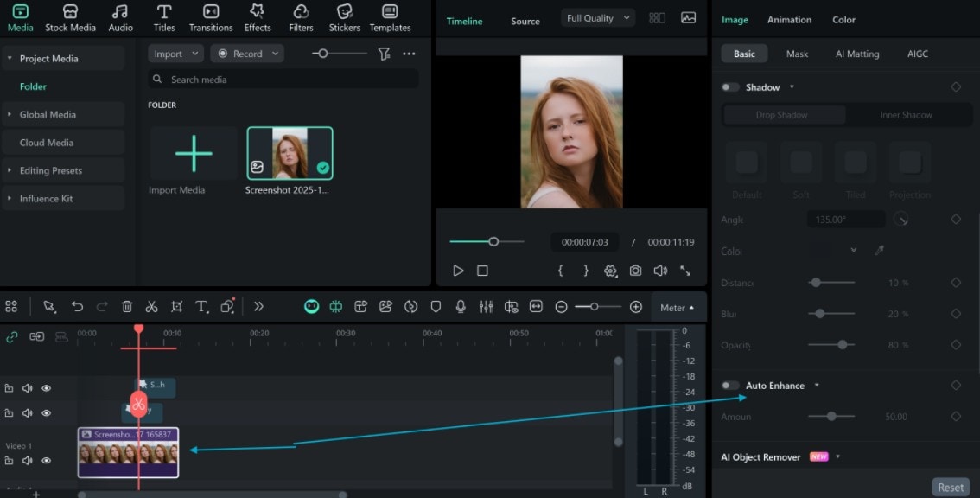The image size is (980, 498).
Task: Open the Full Quality dropdown
Action: [x=598, y=18]
